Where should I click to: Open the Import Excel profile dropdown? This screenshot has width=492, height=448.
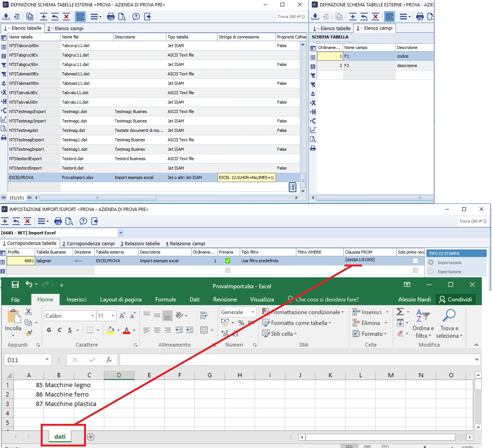pos(121,233)
